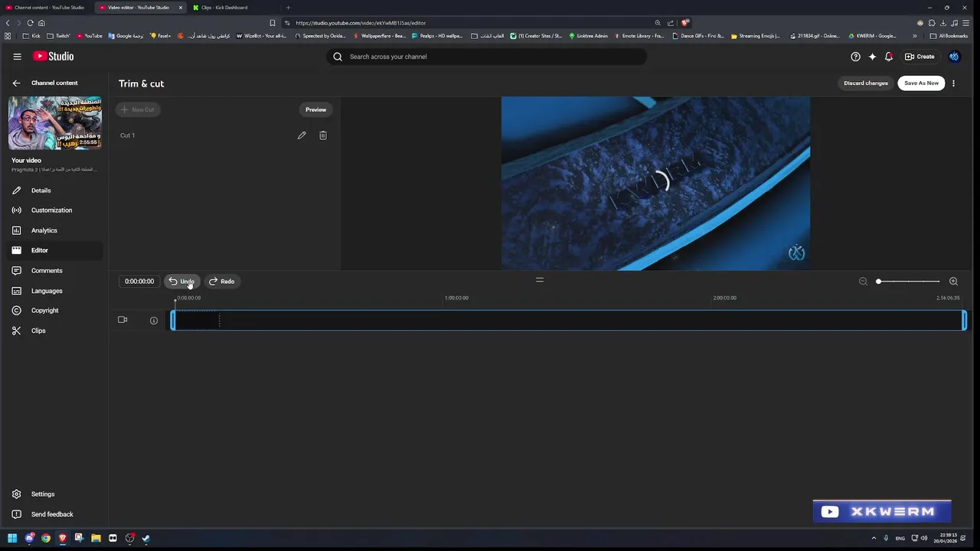Click Save As New

921,83
